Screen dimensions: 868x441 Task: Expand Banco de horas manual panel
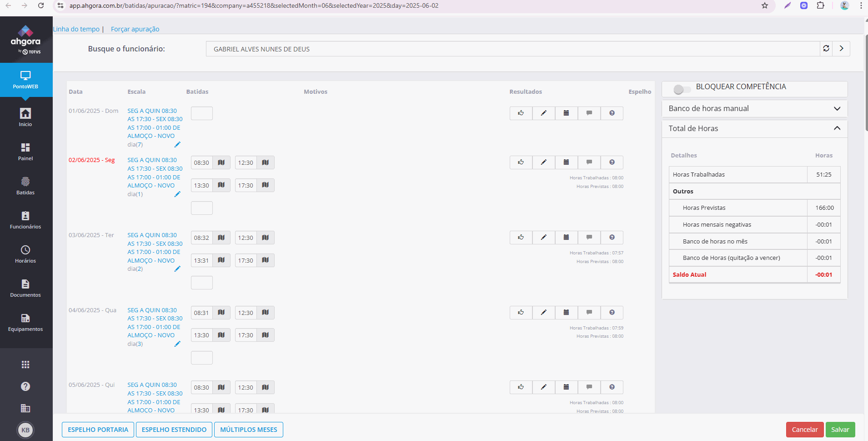coord(755,108)
